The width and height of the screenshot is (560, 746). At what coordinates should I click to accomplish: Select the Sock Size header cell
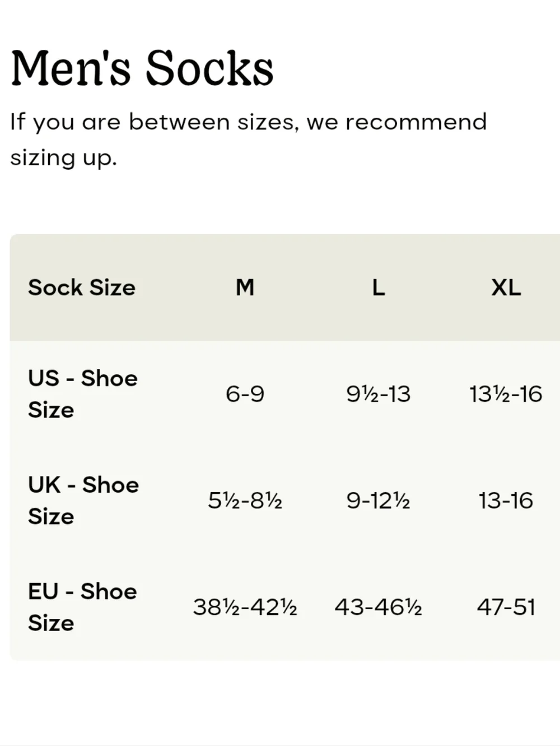point(82,288)
